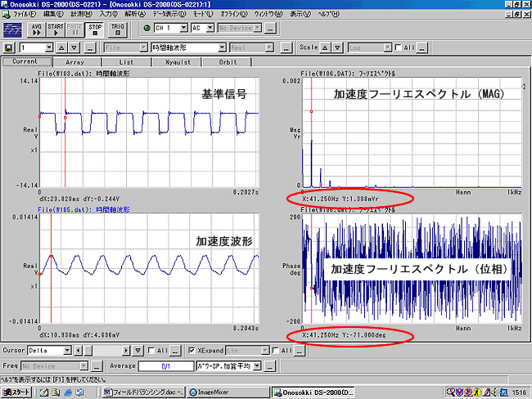Open the AC coupling dropdown
The height and width of the screenshot is (399, 532).
(x=210, y=28)
